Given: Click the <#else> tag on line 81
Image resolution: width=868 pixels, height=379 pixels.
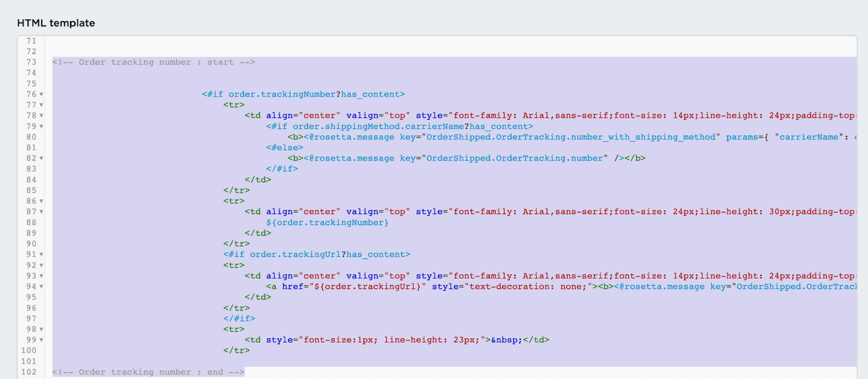Looking at the screenshot, I should tap(284, 147).
